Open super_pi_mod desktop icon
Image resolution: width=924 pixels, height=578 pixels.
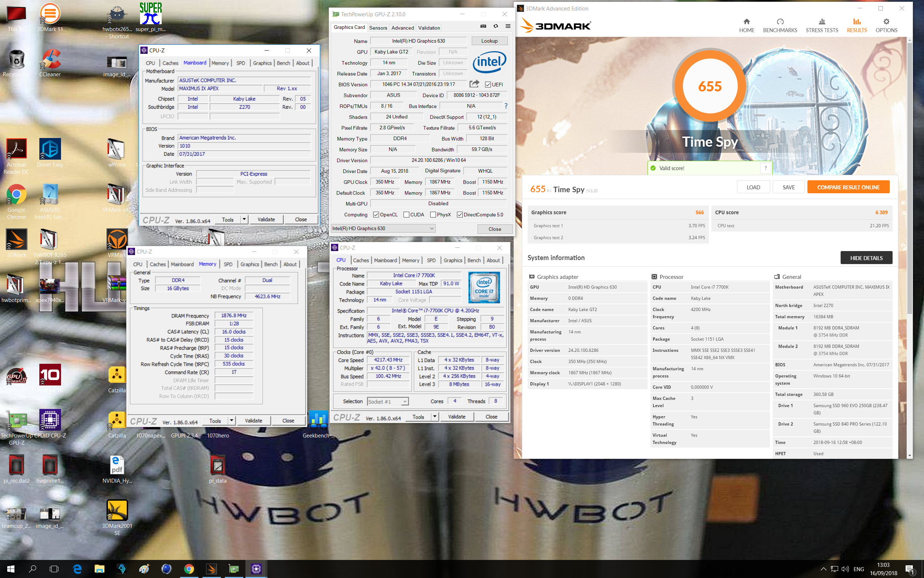[151, 17]
